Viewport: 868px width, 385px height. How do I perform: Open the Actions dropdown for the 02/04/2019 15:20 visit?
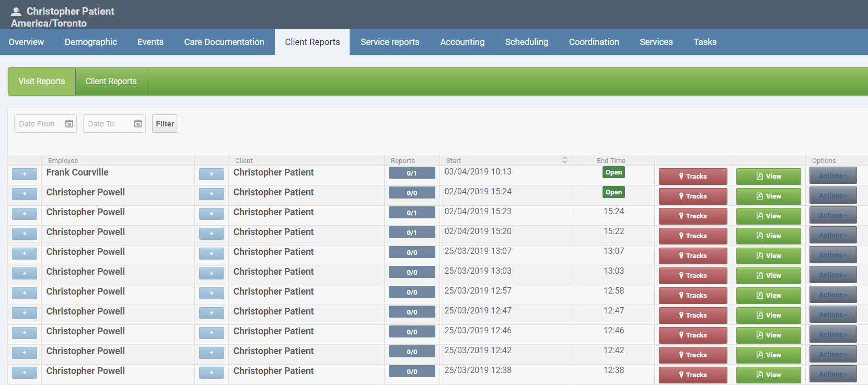click(832, 235)
